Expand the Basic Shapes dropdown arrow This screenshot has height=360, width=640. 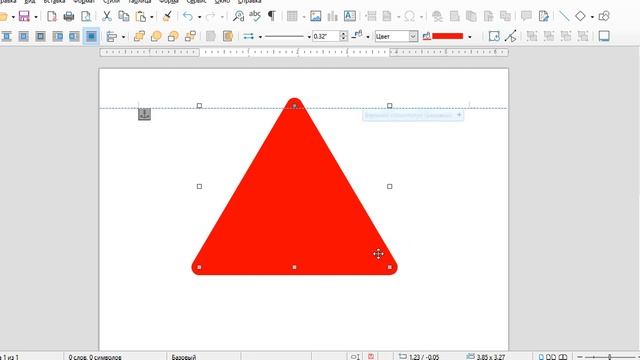(x=592, y=17)
